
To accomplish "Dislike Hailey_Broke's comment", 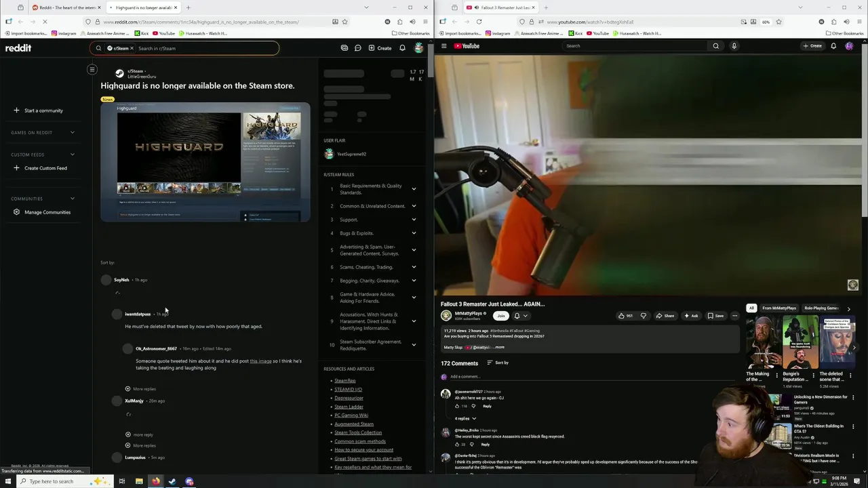I will (472, 445).
